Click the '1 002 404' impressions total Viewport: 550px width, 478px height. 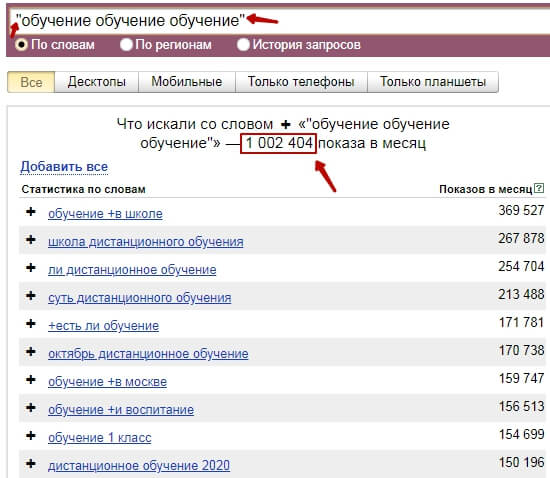[279, 143]
